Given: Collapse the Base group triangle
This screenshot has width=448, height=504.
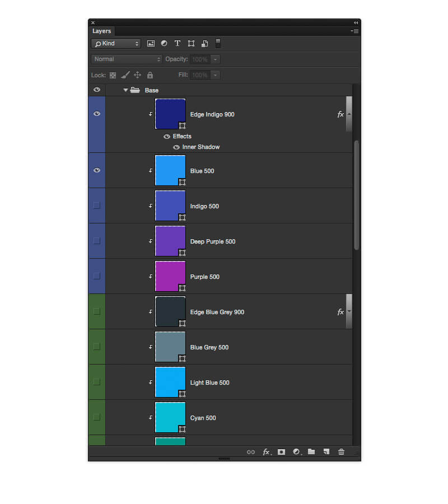Looking at the screenshot, I should 125,90.
